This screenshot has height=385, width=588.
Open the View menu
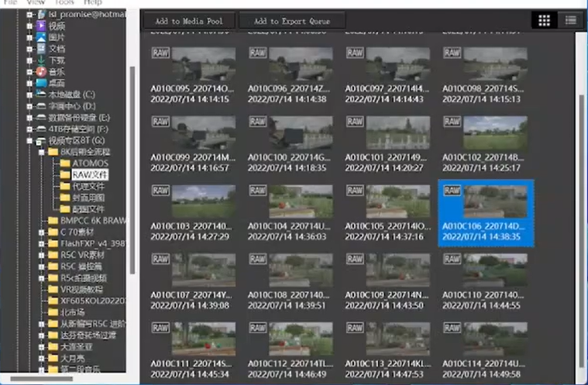(36, 3)
